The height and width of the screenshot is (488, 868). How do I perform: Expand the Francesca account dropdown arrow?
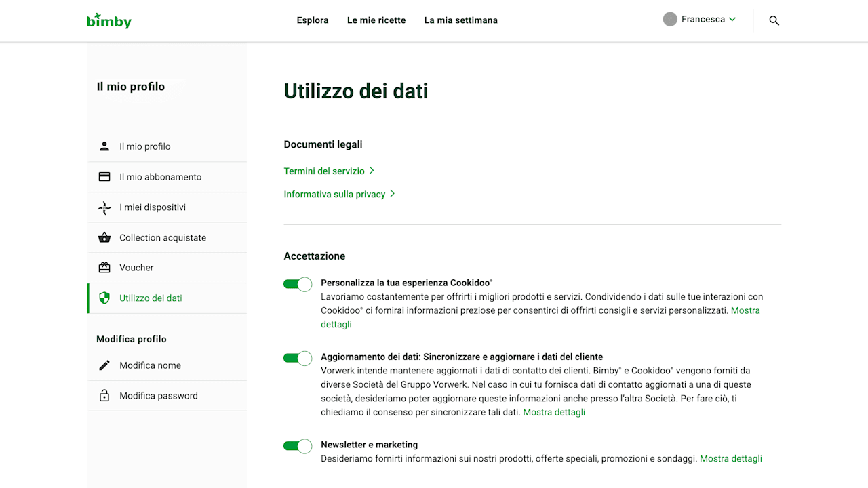[732, 20]
